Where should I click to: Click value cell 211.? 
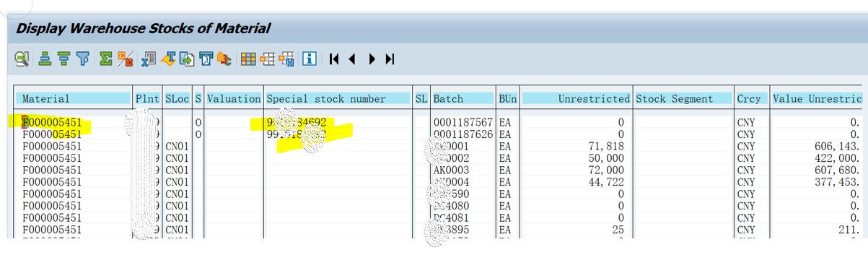(x=847, y=230)
